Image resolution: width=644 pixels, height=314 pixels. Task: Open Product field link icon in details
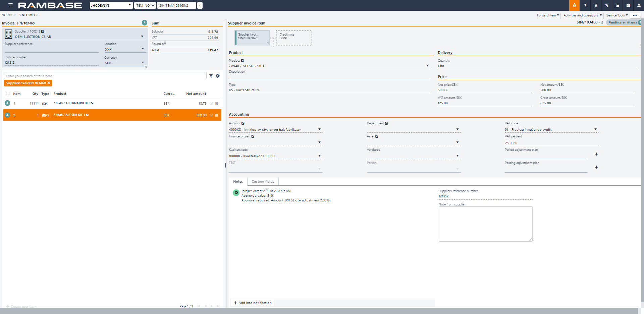242,61
